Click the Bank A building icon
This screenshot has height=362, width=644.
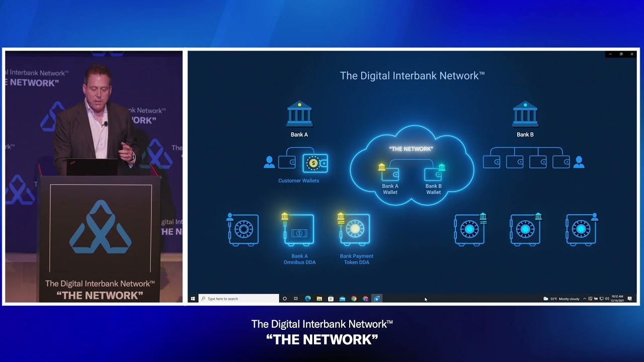(x=299, y=114)
